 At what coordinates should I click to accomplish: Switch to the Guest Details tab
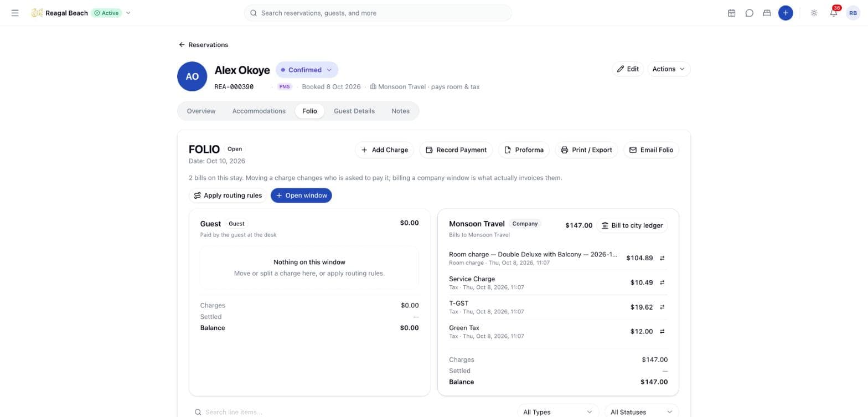tap(354, 111)
